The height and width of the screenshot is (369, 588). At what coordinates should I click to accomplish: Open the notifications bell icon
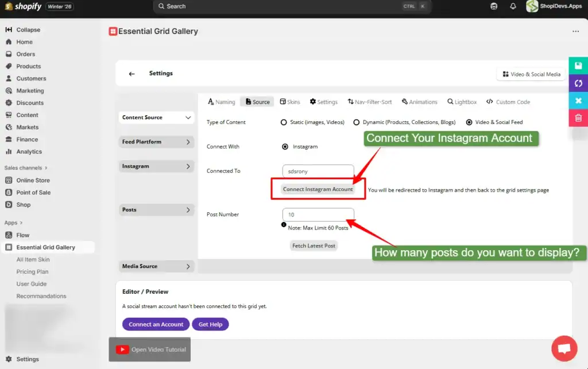513,6
